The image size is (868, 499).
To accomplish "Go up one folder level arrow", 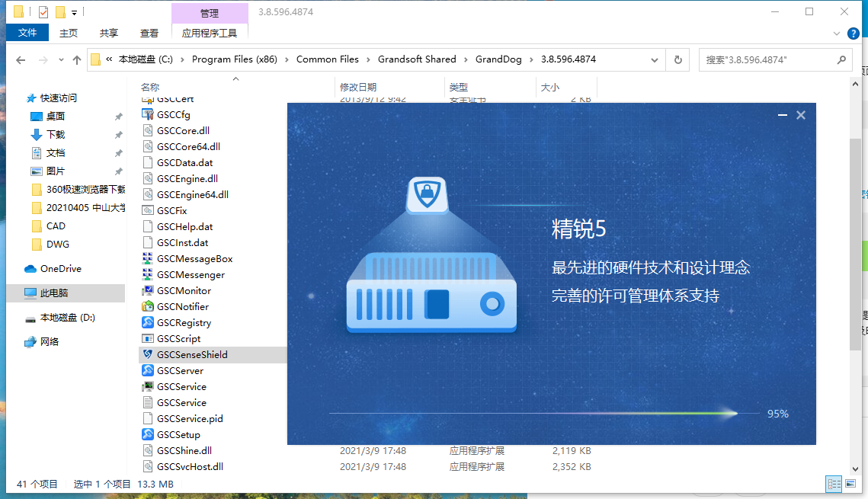I will (x=76, y=59).
